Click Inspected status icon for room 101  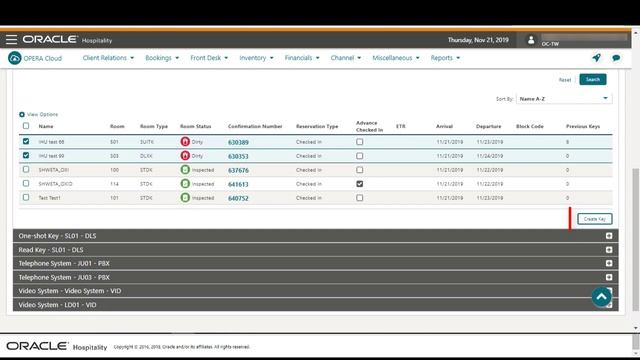pos(185,198)
